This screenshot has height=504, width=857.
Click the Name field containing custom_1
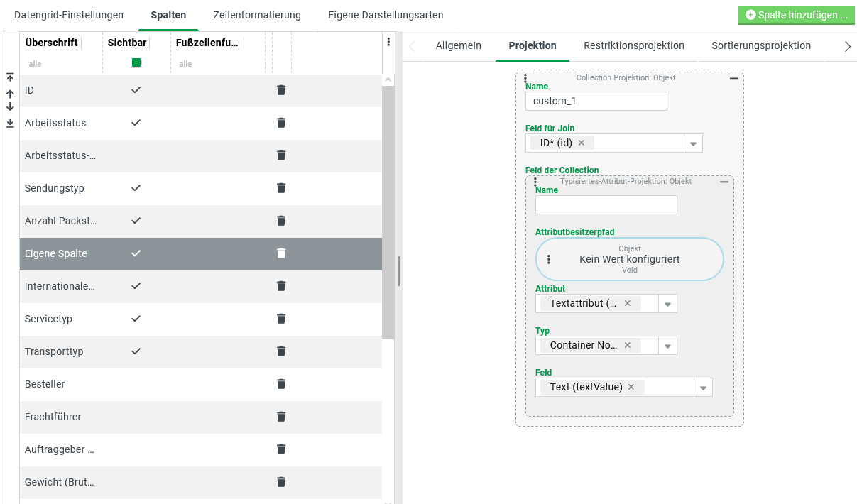pos(596,101)
